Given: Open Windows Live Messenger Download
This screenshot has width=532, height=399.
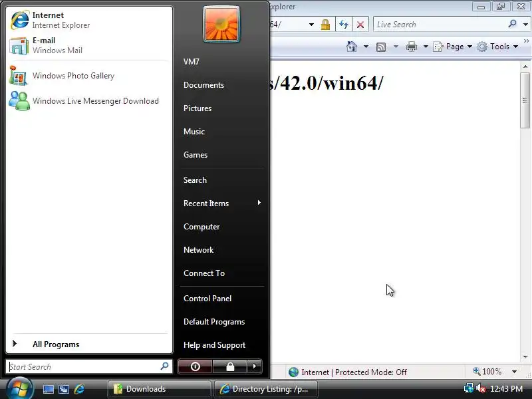Looking at the screenshot, I should [89, 101].
